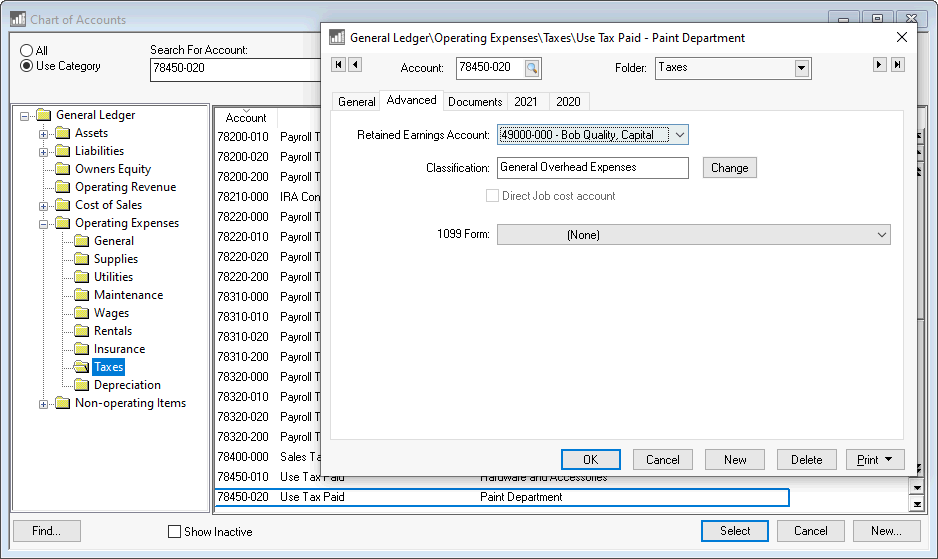Select the All radio button

point(27,50)
